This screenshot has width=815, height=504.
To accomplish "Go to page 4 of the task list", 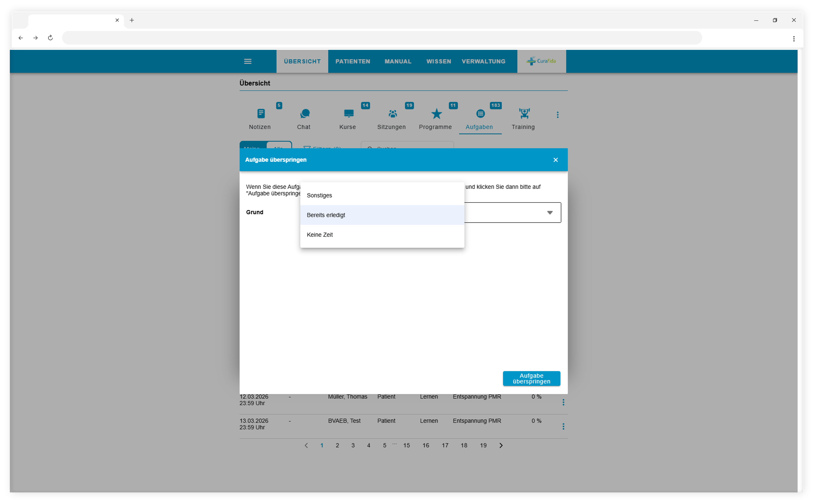I will point(369,445).
